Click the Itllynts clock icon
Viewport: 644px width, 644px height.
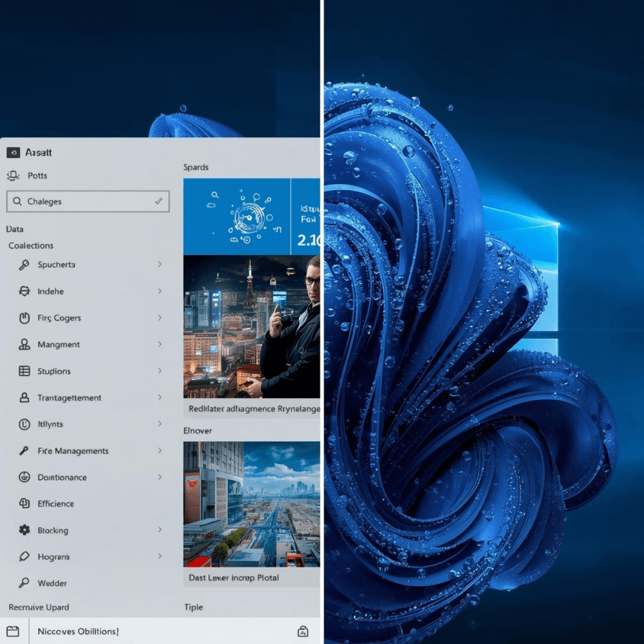point(24,424)
